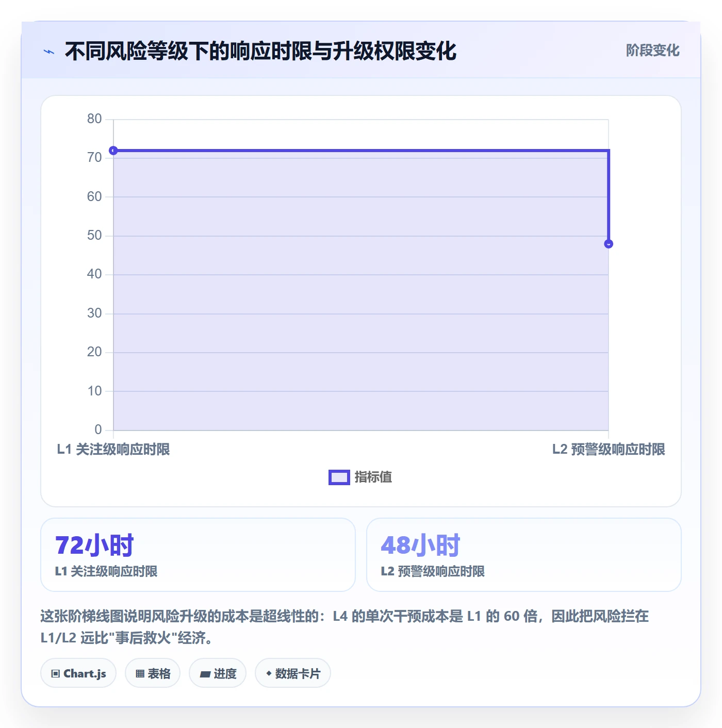Select the L2 data point at 48
The width and height of the screenshot is (722, 728).
tap(609, 244)
